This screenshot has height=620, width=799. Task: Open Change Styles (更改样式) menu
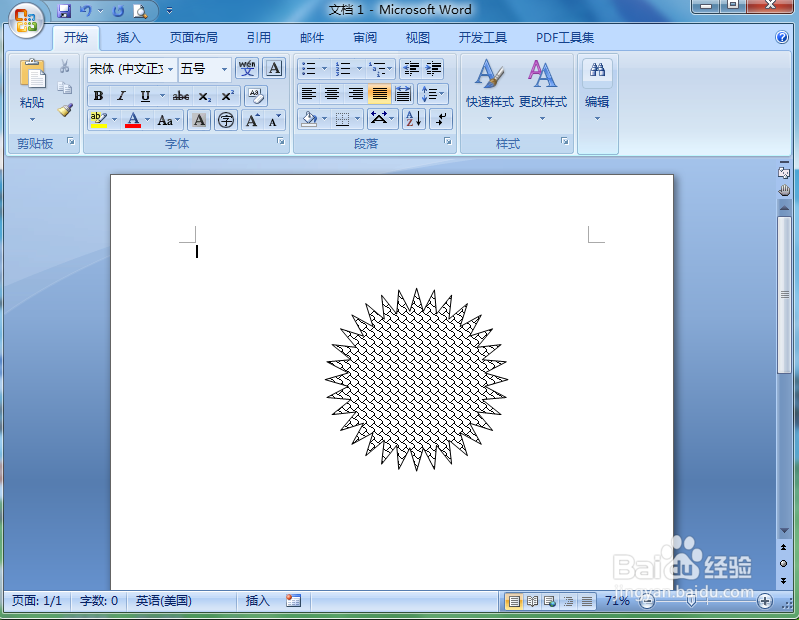pos(543,89)
